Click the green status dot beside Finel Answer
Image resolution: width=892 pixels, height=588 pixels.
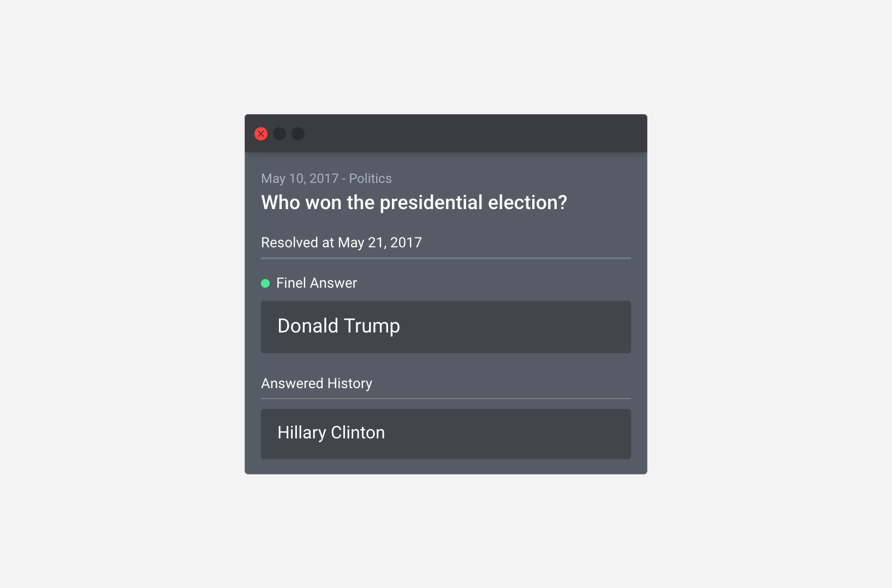(x=265, y=283)
